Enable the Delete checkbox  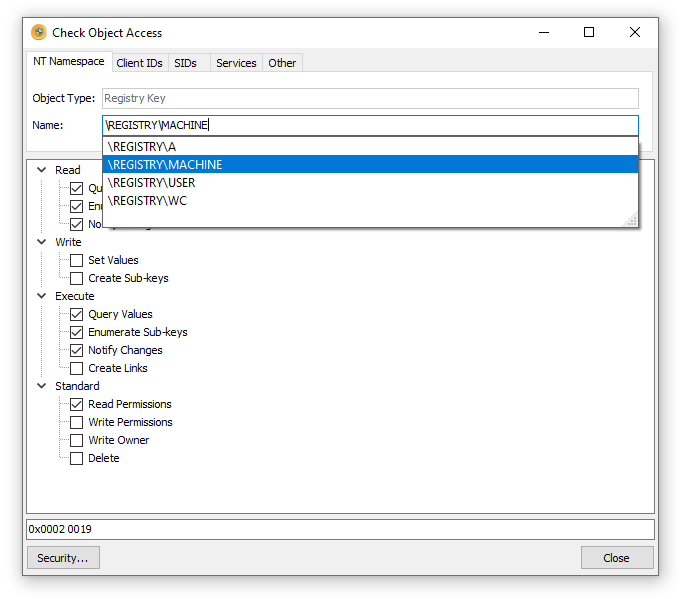[x=77, y=458]
